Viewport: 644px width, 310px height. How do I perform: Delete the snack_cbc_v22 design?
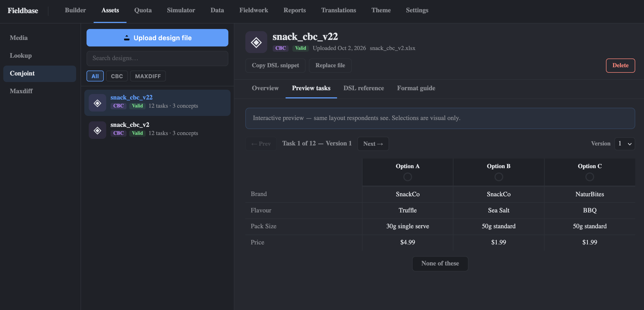coord(620,66)
